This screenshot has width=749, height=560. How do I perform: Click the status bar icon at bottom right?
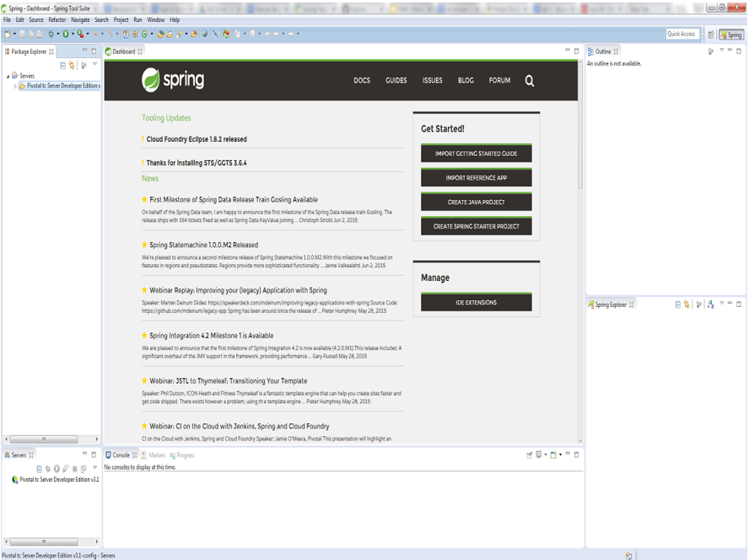pyautogui.click(x=628, y=556)
